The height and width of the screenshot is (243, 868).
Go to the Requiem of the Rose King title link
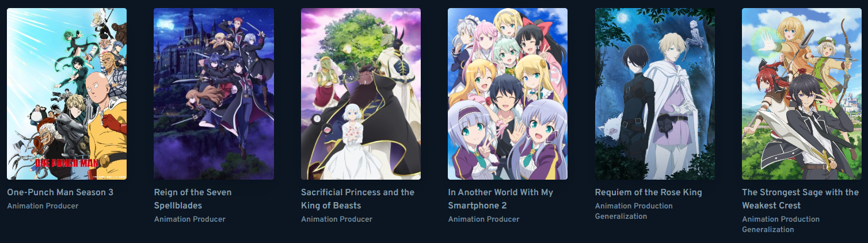[x=649, y=192]
